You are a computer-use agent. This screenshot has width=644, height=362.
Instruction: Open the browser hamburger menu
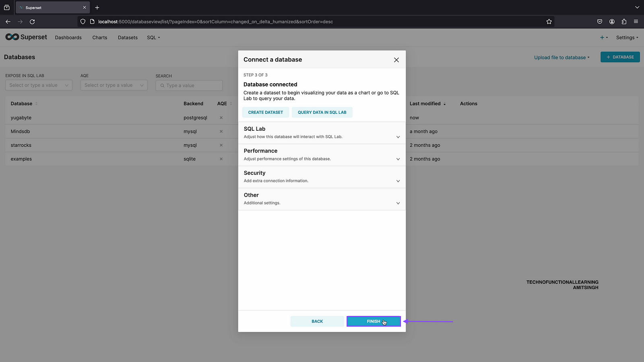[x=636, y=22]
